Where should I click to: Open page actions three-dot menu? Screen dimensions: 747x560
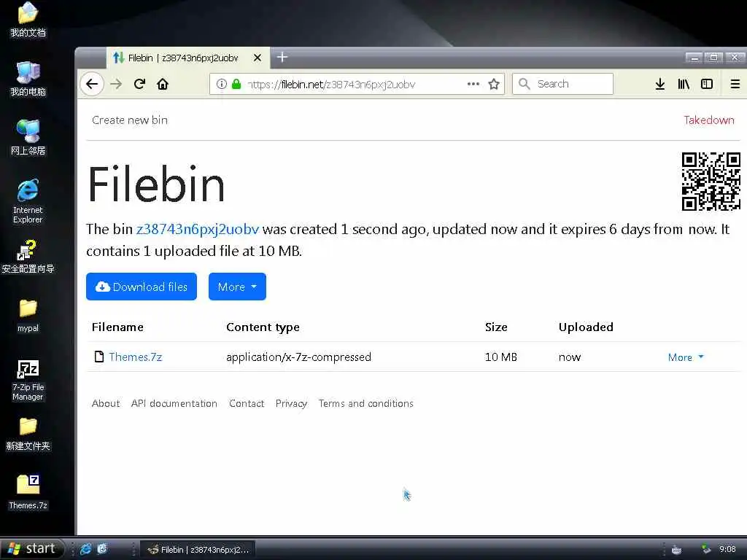point(473,84)
